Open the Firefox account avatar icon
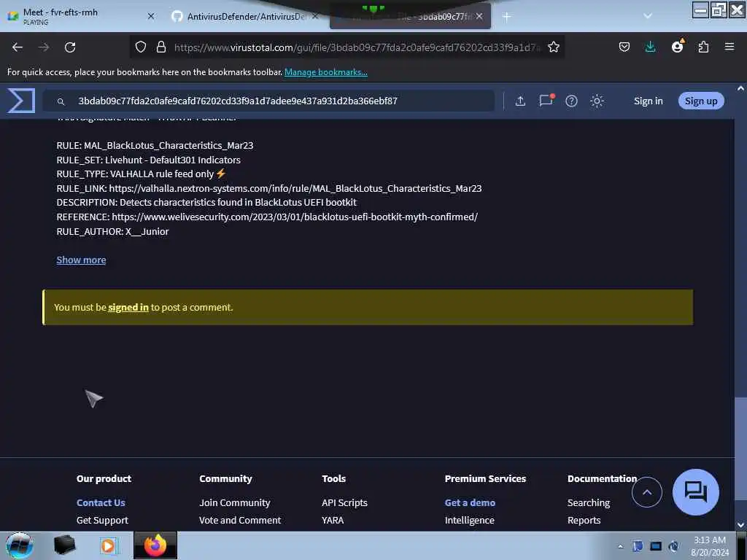The width and height of the screenshot is (747, 560). click(677, 47)
